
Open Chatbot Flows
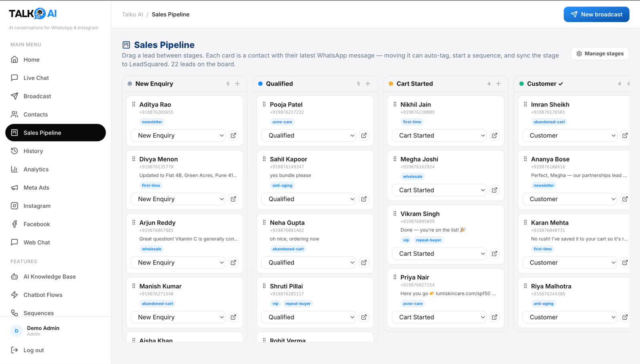tap(56, 295)
